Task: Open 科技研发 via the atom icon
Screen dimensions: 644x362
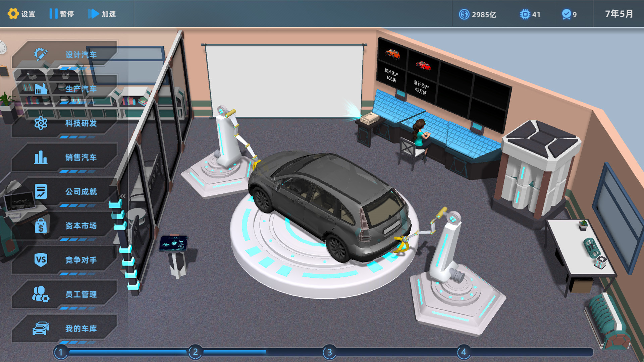Action: pyautogui.click(x=40, y=123)
